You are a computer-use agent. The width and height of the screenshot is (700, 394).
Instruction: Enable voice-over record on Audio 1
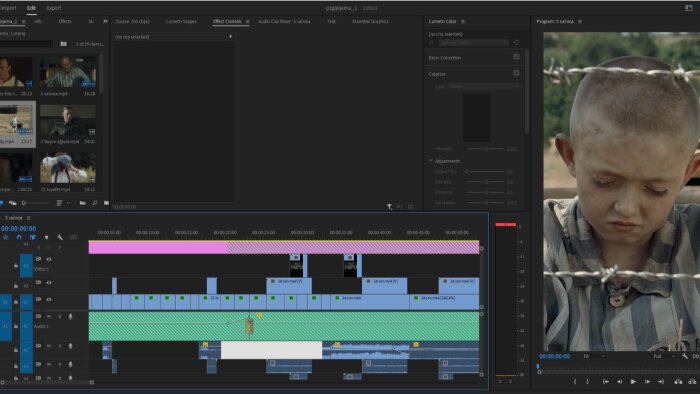click(70, 316)
